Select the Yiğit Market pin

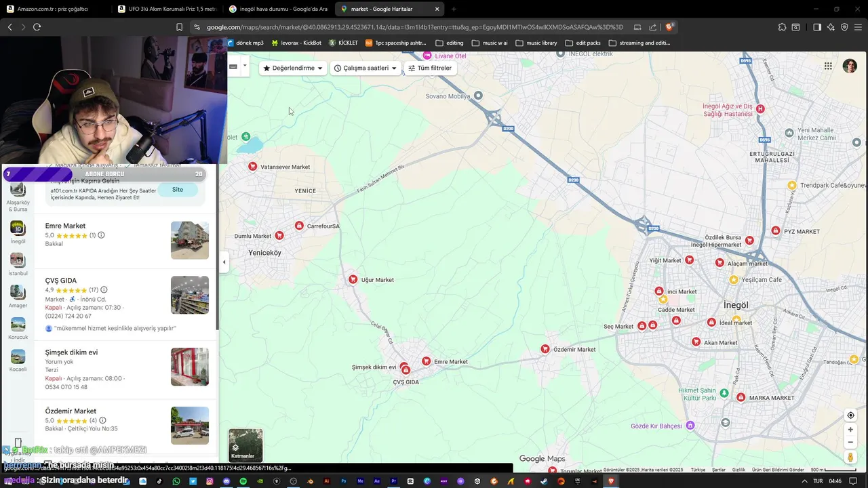(689, 260)
